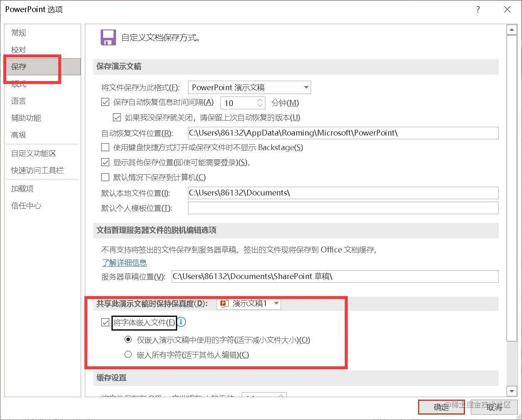Screen dimensions: 522x420
Task: Enable 不显示 Backstage checkbox
Action: coord(106,147)
